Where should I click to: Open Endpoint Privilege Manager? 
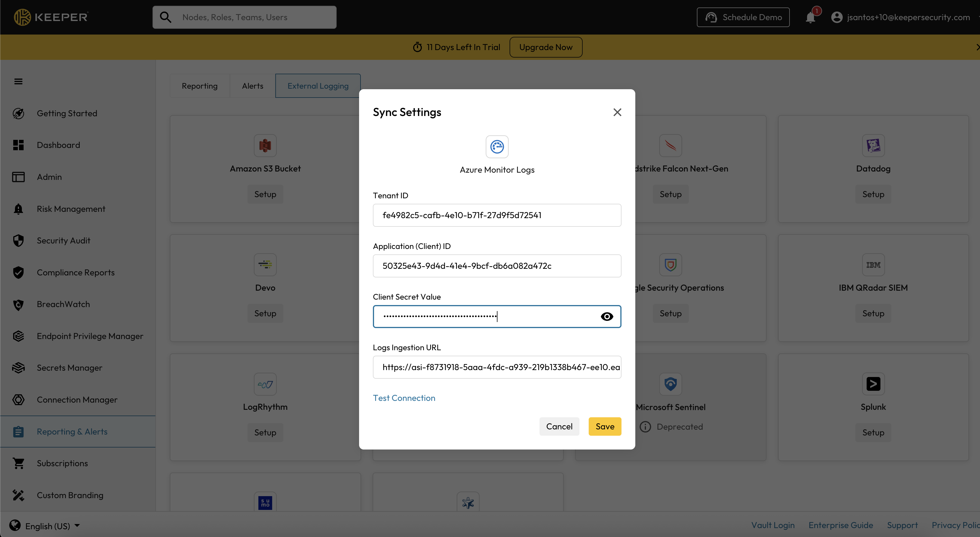(90, 336)
